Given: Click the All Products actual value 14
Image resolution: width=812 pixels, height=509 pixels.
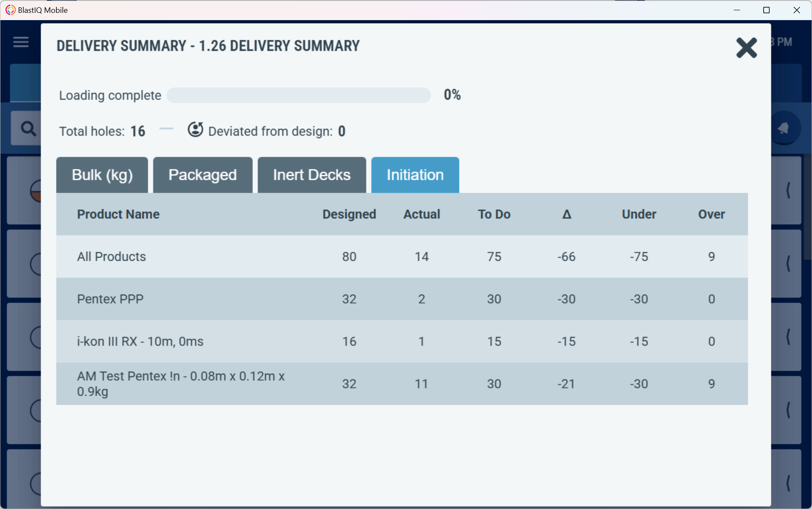Looking at the screenshot, I should tap(421, 256).
